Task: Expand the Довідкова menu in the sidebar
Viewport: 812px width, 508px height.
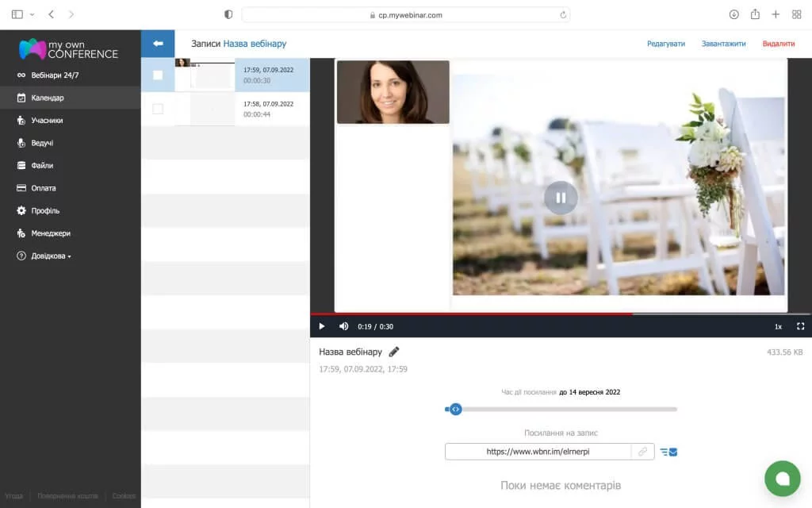Action: [x=51, y=256]
